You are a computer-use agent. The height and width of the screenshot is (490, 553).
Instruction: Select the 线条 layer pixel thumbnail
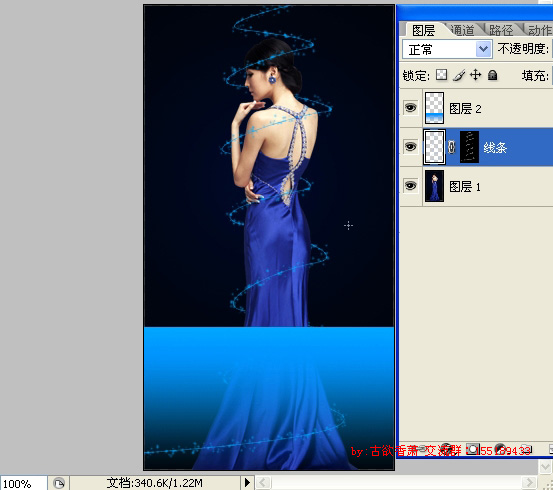434,147
